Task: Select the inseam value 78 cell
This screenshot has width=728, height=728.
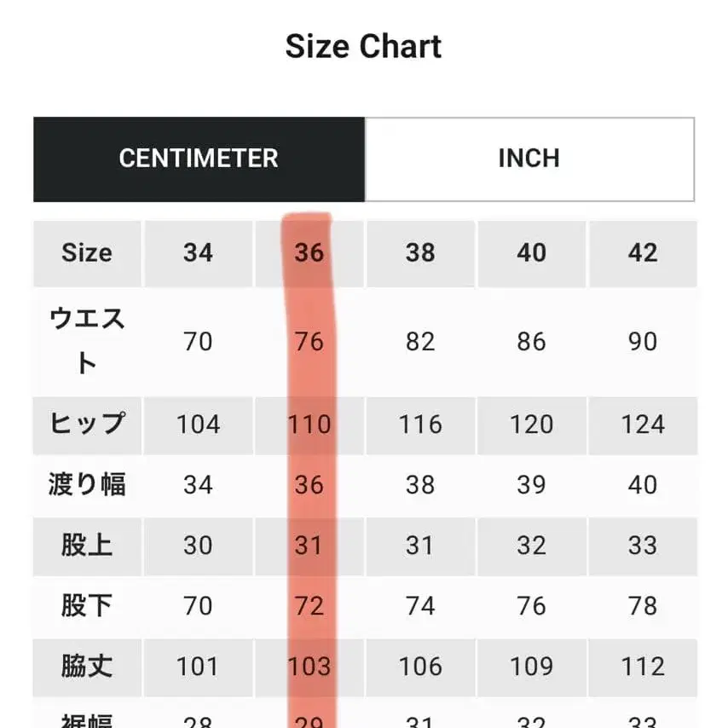Action: click(x=644, y=606)
